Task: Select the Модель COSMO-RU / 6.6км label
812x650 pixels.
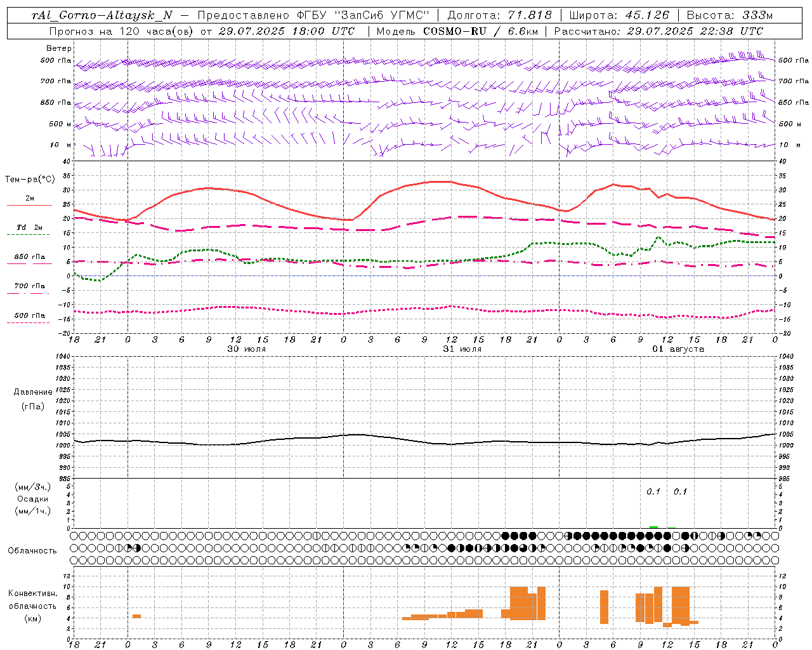Action: point(456,31)
